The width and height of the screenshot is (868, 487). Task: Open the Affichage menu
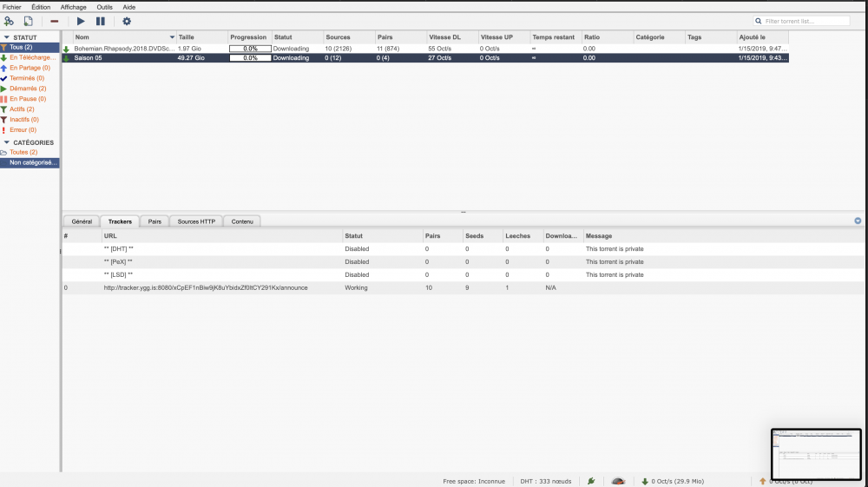[73, 7]
